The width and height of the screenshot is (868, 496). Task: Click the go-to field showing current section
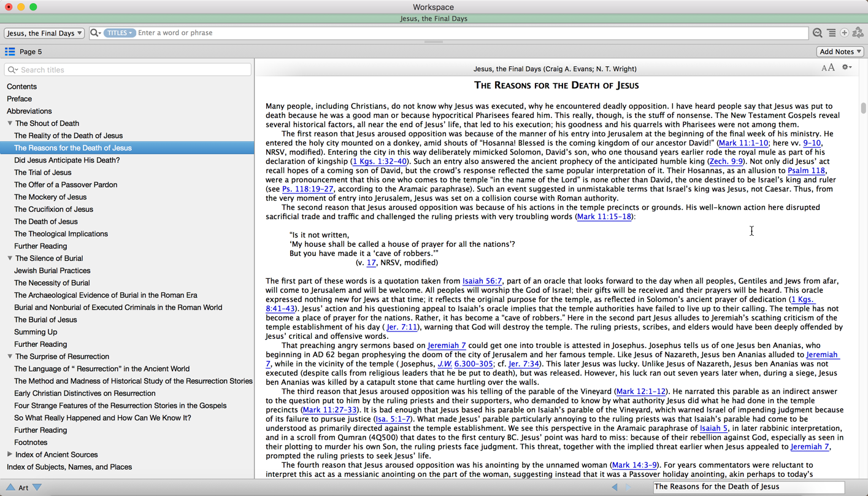[748, 487]
